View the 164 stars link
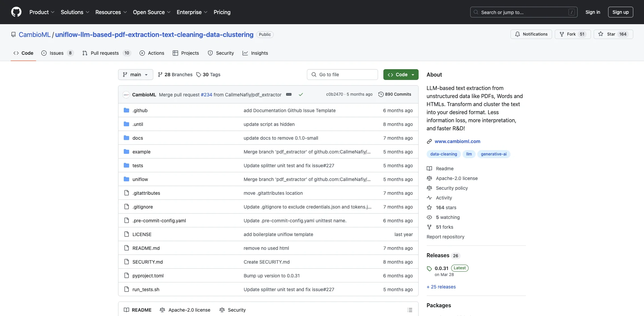Screen dimensions: 644x316 pos(441,208)
